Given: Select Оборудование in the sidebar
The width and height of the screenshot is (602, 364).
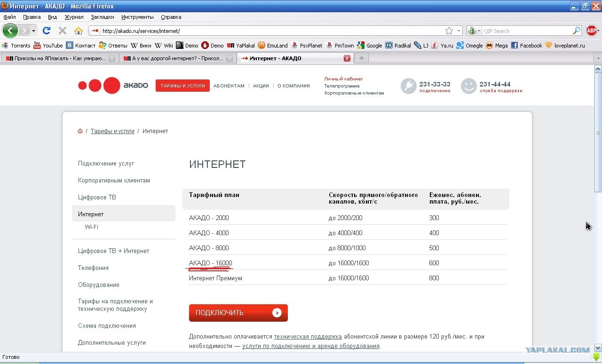Looking at the screenshot, I should click(x=99, y=285).
